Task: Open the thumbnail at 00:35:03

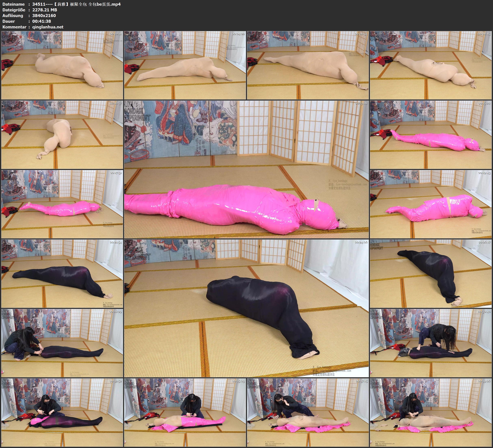Action: click(185, 412)
